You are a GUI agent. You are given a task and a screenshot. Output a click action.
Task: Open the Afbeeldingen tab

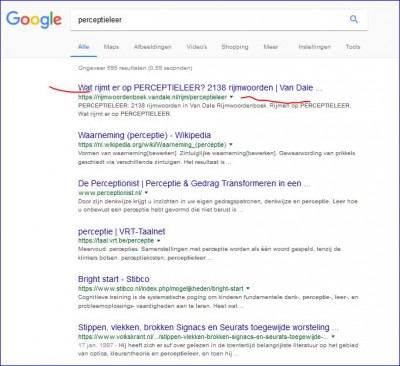tap(153, 47)
